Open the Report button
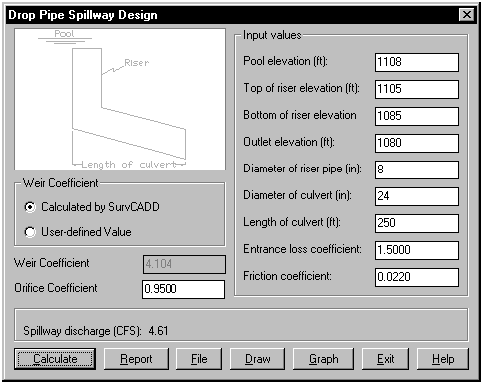Viewport: 484px width, 384px height. [x=136, y=359]
